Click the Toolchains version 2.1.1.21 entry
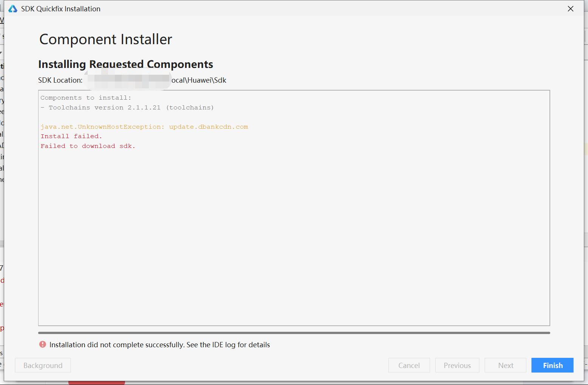 128,107
